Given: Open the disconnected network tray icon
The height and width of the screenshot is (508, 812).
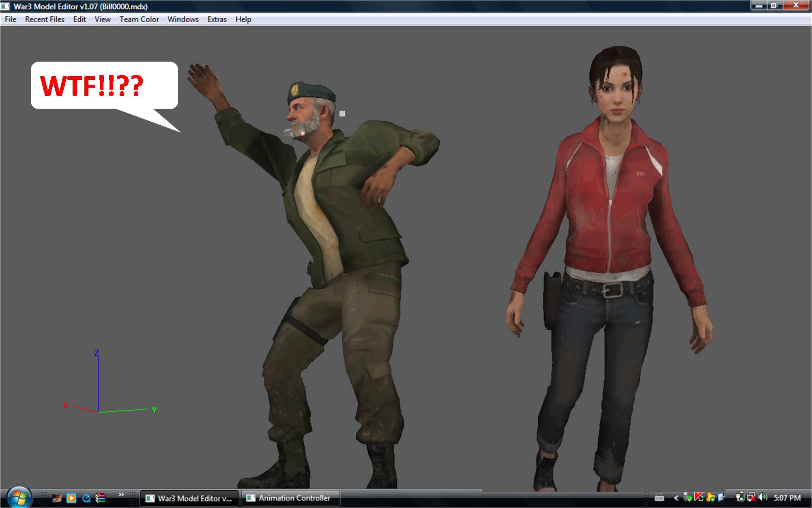Looking at the screenshot, I should [x=751, y=497].
